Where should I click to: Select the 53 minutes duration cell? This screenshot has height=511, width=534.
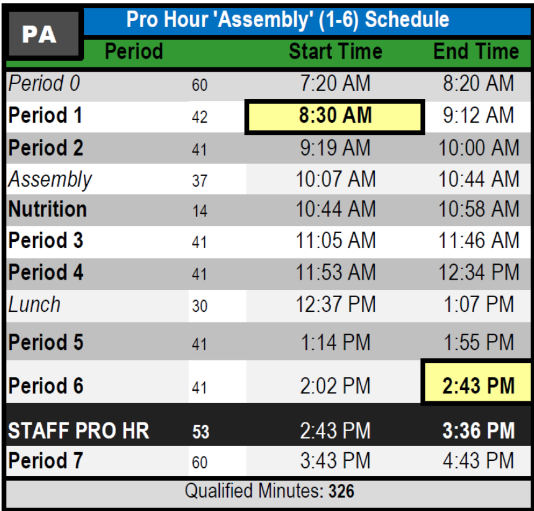(201, 432)
